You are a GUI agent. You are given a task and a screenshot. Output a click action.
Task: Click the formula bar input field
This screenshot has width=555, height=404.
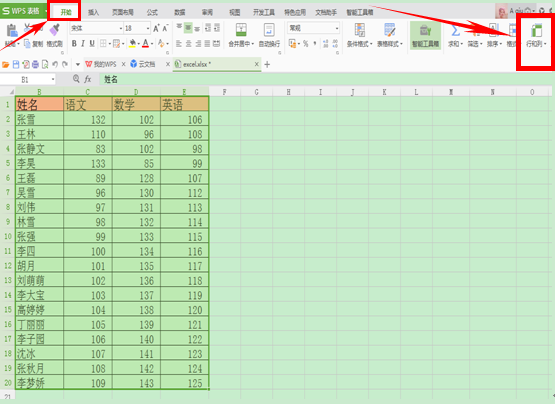pyautogui.click(x=326, y=79)
